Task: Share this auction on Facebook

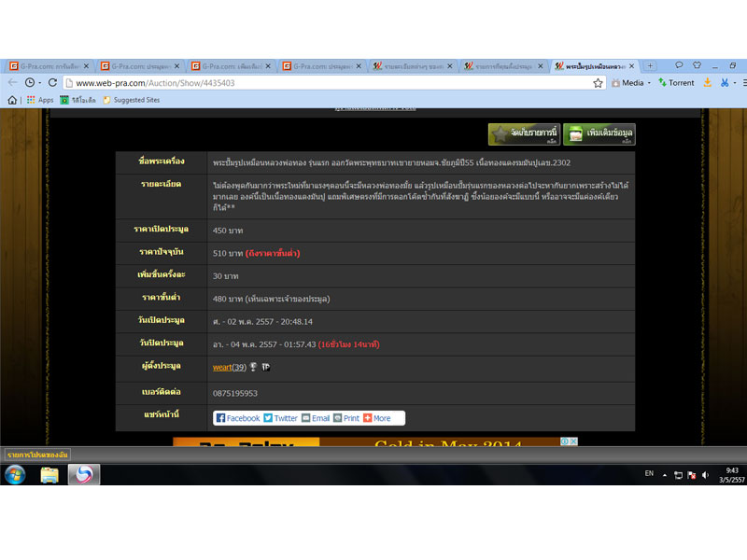Action: click(238, 418)
